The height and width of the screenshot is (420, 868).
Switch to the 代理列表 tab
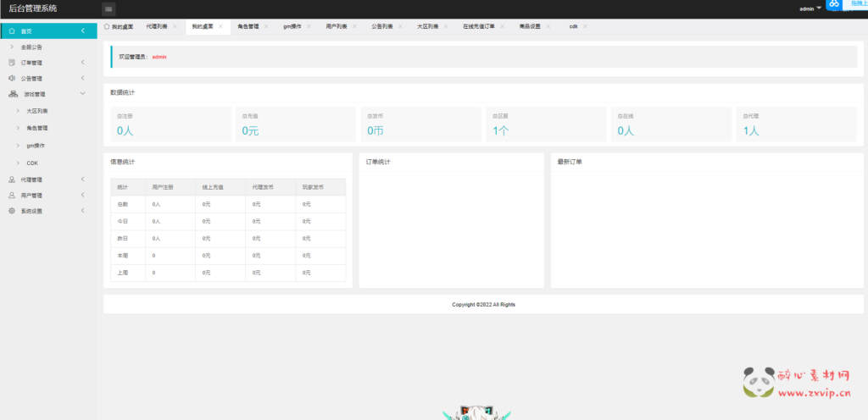(157, 27)
